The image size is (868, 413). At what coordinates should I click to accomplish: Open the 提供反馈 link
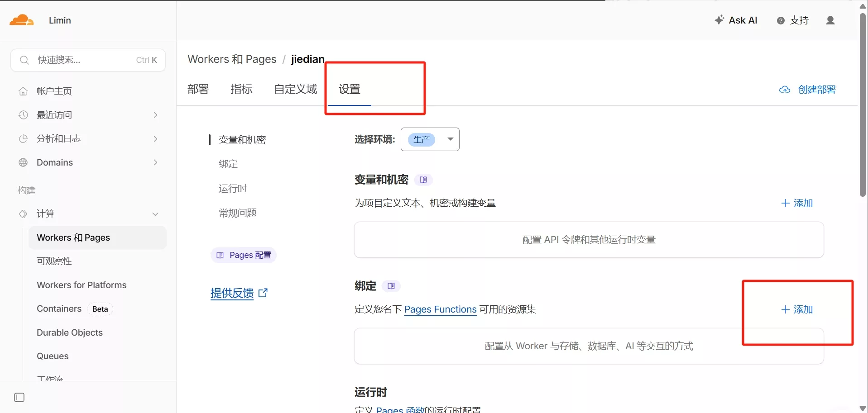coord(232,293)
